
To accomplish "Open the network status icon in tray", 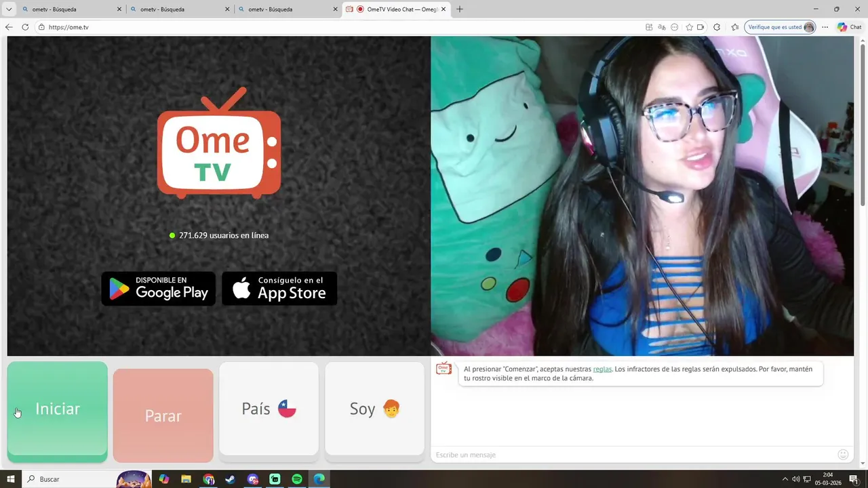I will tap(806, 479).
